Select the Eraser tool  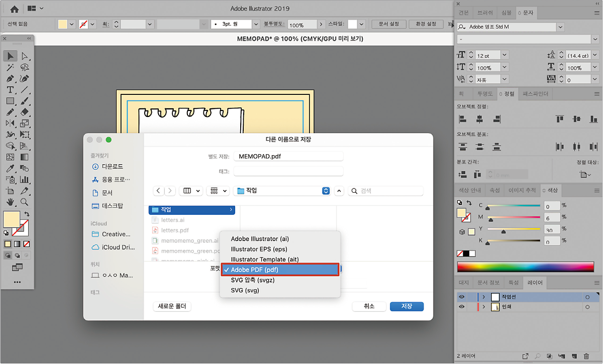click(24, 112)
